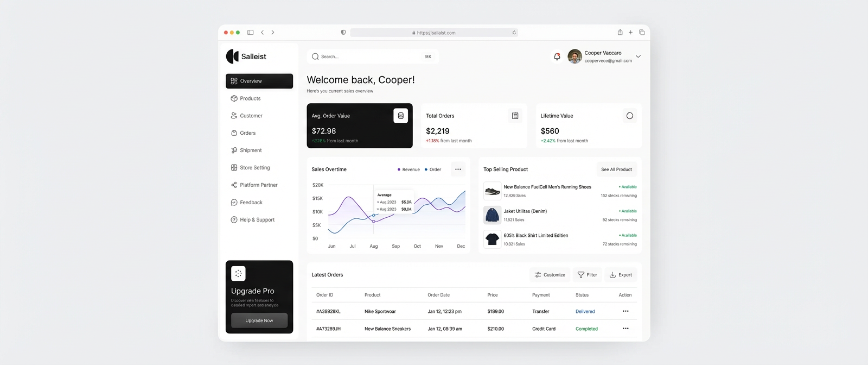The image size is (868, 365).
Task: Click the Aug data point on chart
Action: [373, 216]
